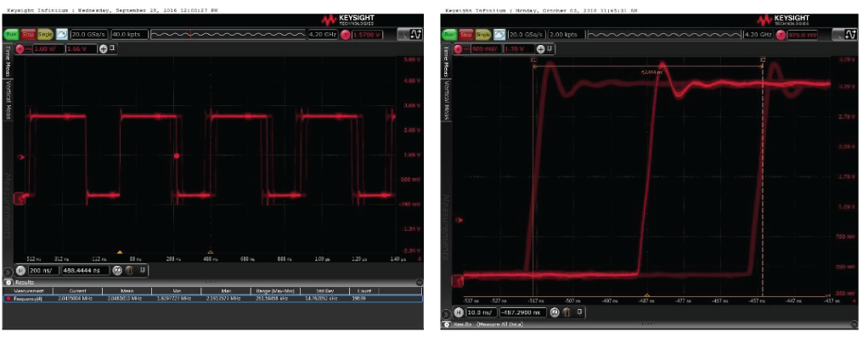This screenshot has width=868, height=337.
Task: Click trigger T icon in right window
Action: (781, 34)
